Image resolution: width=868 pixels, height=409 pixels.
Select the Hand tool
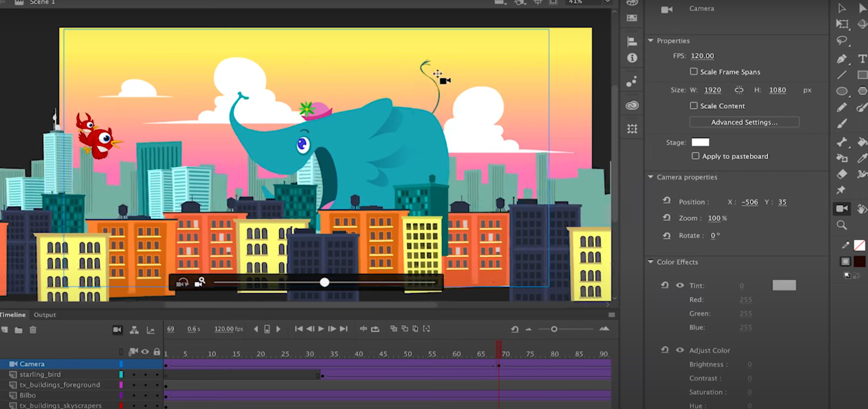tap(862, 209)
